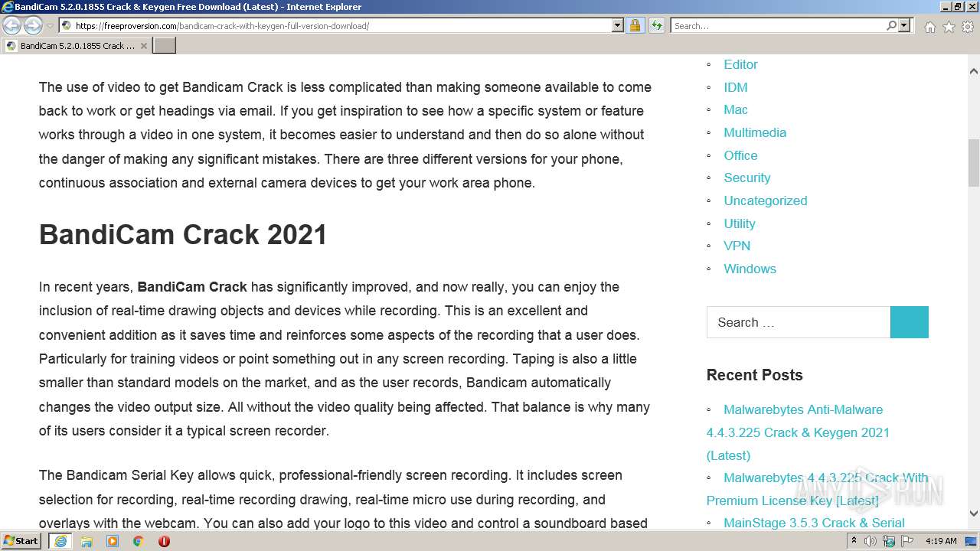The width and height of the screenshot is (980, 551).
Task: Open the IDM category link
Action: pyautogui.click(x=736, y=87)
